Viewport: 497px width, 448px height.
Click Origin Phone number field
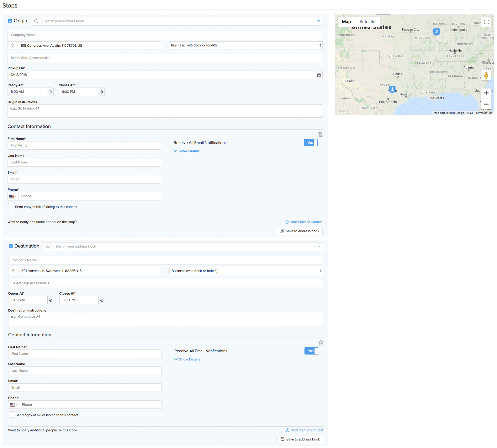pos(90,196)
